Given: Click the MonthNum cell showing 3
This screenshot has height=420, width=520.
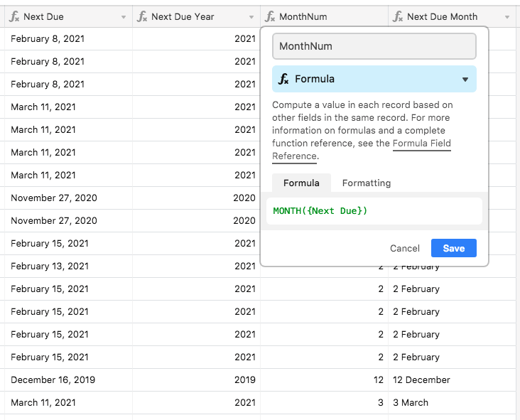Looking at the screenshot, I should click(x=324, y=402).
